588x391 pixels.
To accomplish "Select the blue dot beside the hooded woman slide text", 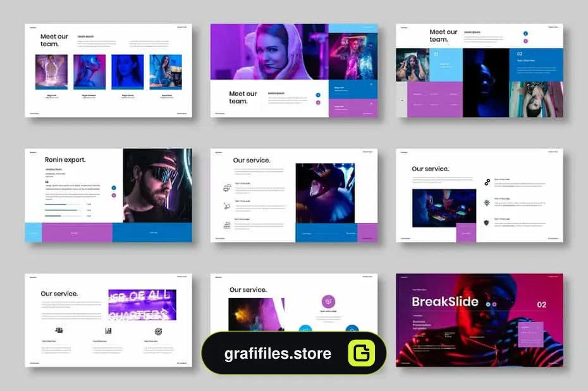I will click(x=318, y=95).
